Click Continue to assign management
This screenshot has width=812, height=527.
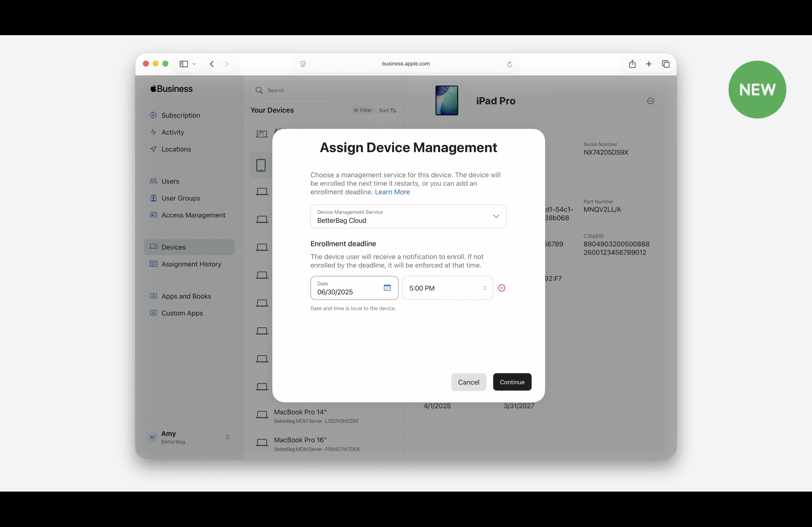pyautogui.click(x=512, y=382)
